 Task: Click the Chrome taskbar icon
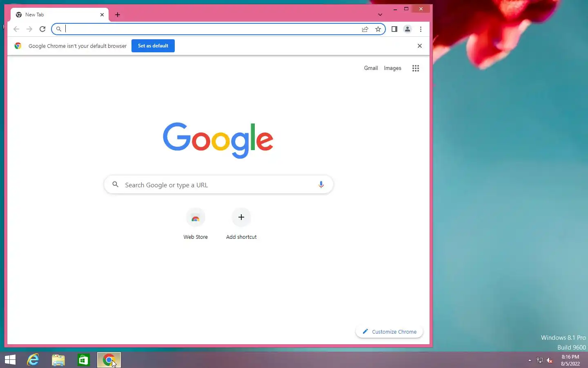[x=109, y=360]
